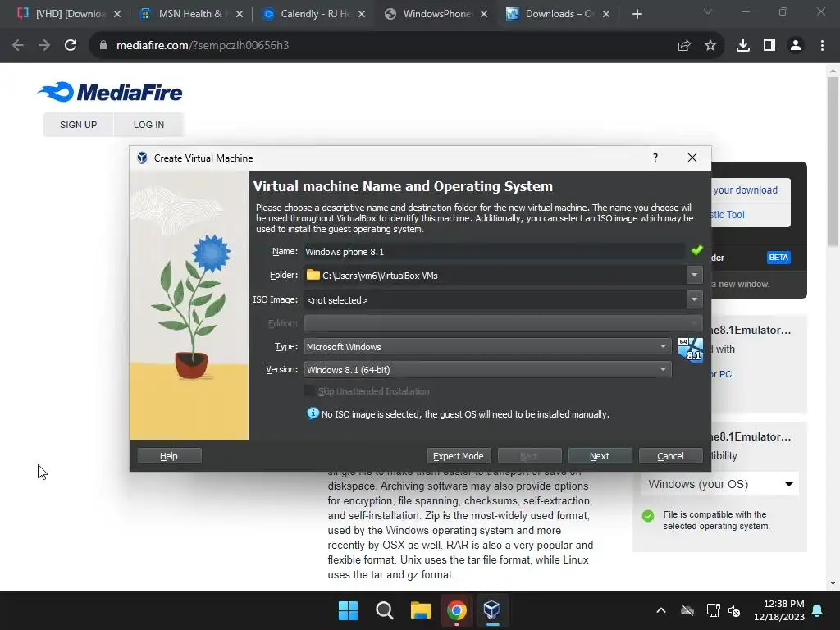Click the help question mark in dialog title
The image size is (840, 630).
655,157
